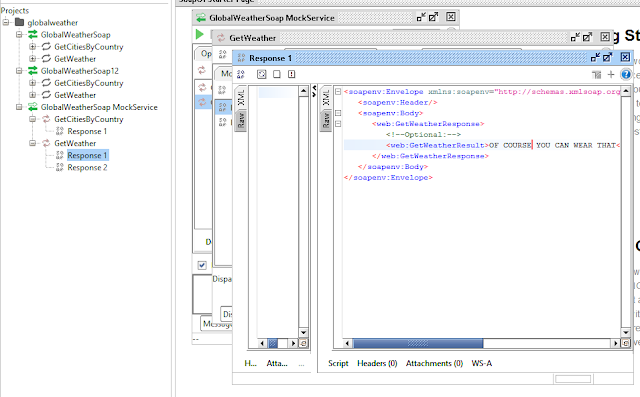Viewport: 640px width, 397px height.
Task: Click the SOAP icon in the GetWeather window toolbar
Action: pyautogui.click(x=222, y=54)
